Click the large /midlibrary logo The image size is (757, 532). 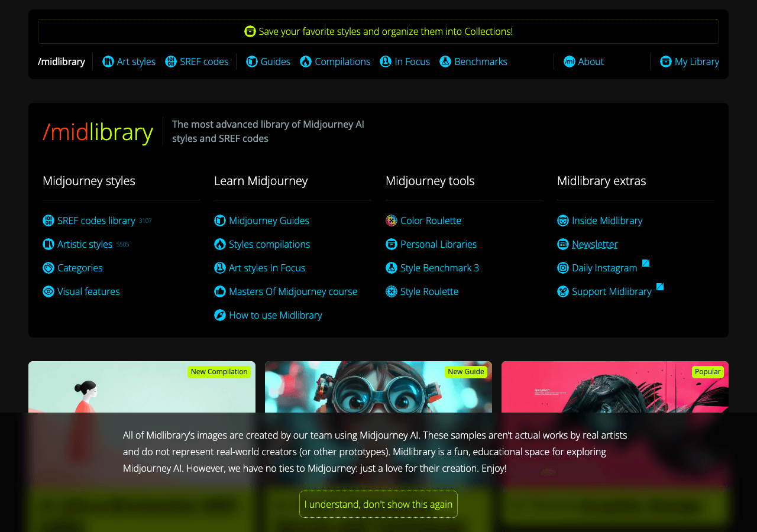[x=98, y=132]
